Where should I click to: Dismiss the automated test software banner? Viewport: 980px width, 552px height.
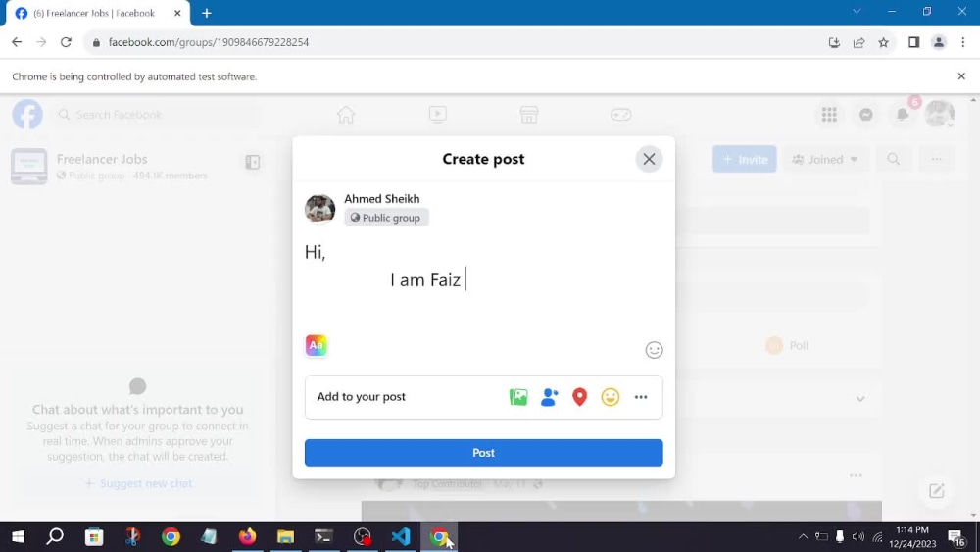click(961, 76)
